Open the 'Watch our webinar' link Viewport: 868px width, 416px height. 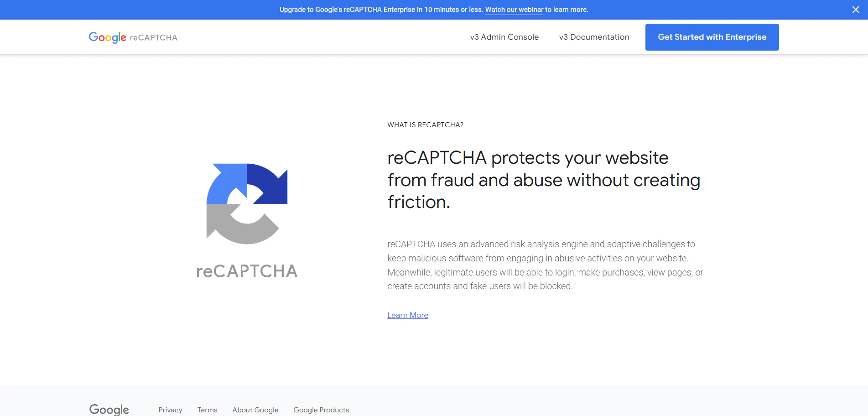(x=514, y=10)
